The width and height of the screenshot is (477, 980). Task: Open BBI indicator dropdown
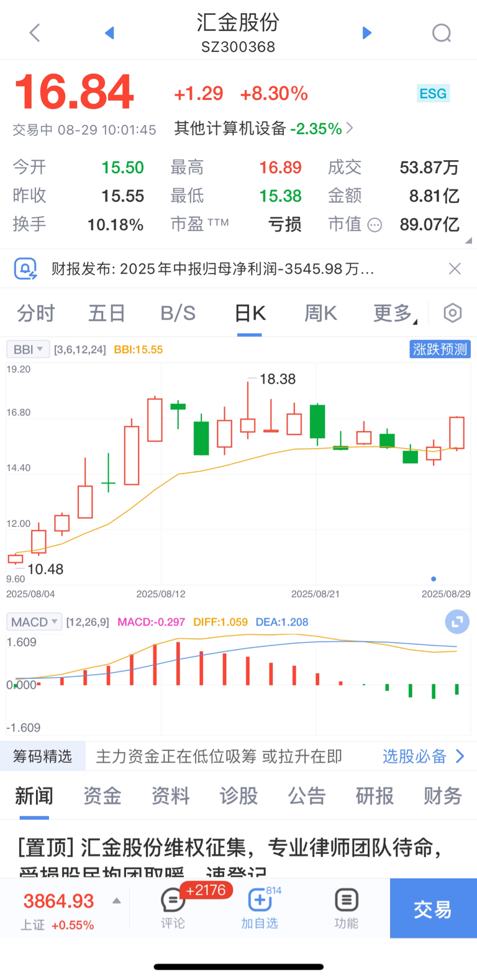[x=28, y=349]
